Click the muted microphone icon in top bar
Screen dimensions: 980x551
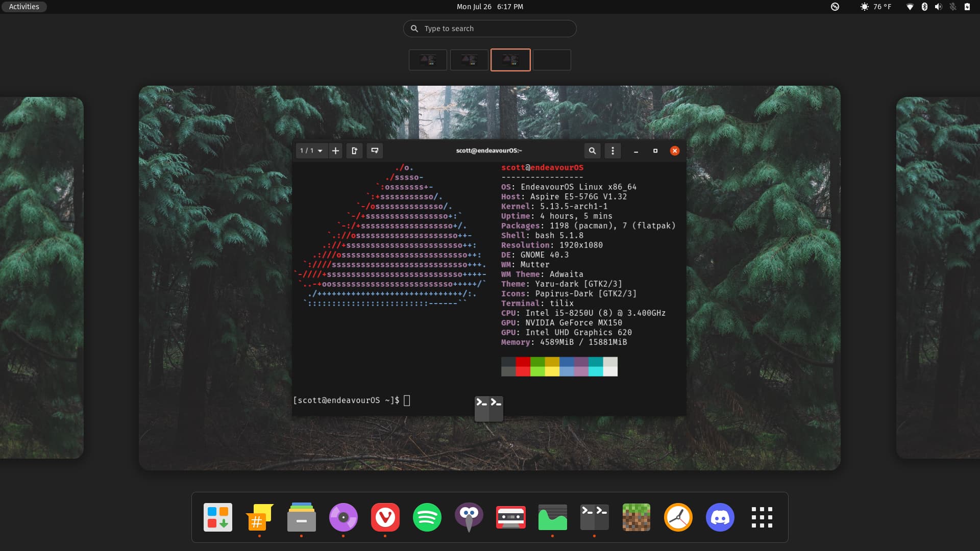click(x=952, y=7)
